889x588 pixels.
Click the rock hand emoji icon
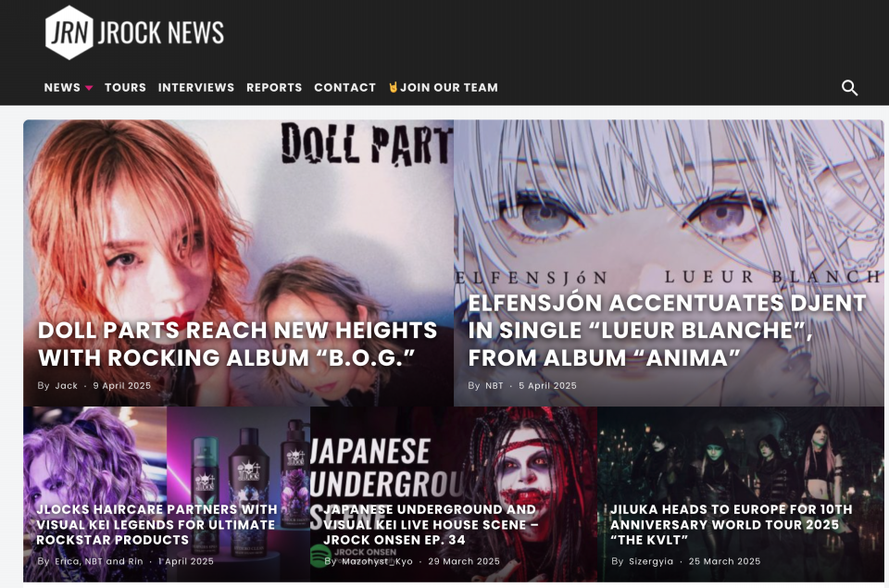[393, 87]
